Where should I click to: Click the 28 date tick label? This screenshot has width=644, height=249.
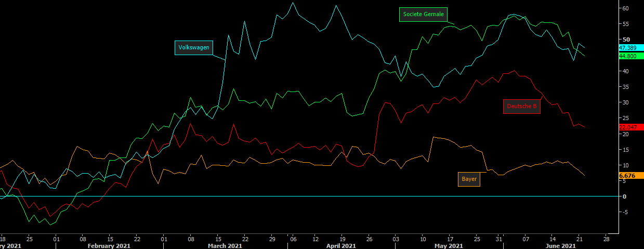tap(606, 239)
